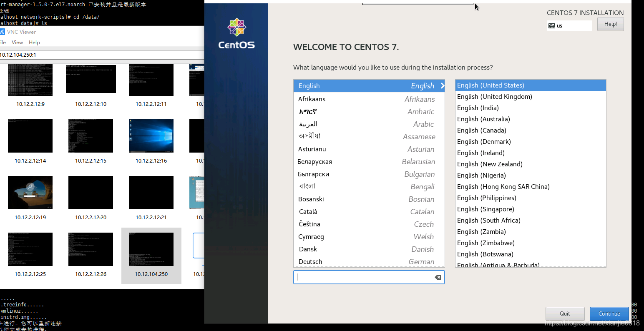
Task: Choose English (Canada) locale
Action: [x=531, y=130]
